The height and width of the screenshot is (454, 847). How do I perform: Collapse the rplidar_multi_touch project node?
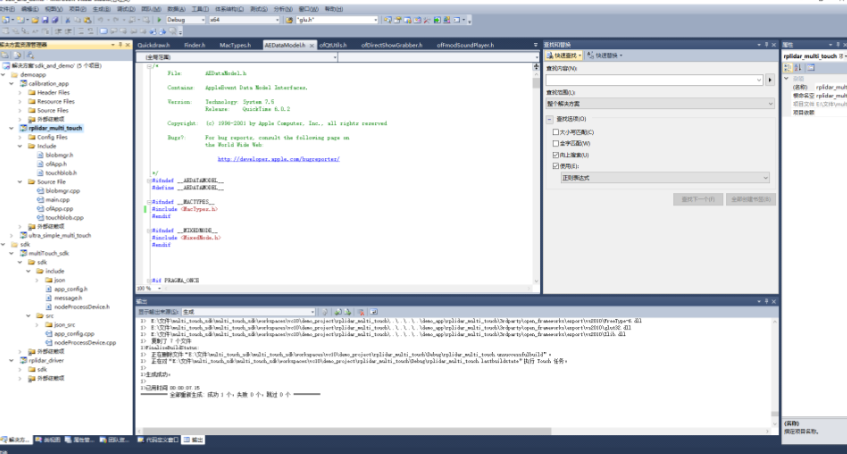[13, 128]
